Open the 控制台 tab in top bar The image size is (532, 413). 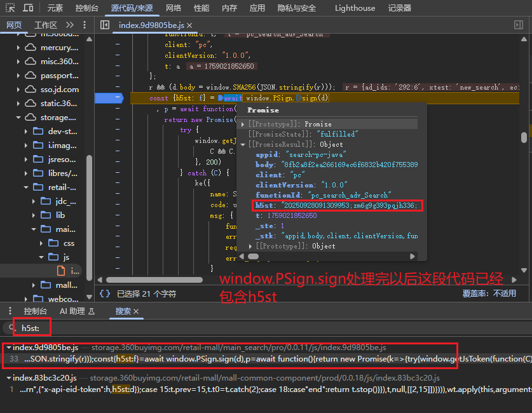pyautogui.click(x=87, y=8)
